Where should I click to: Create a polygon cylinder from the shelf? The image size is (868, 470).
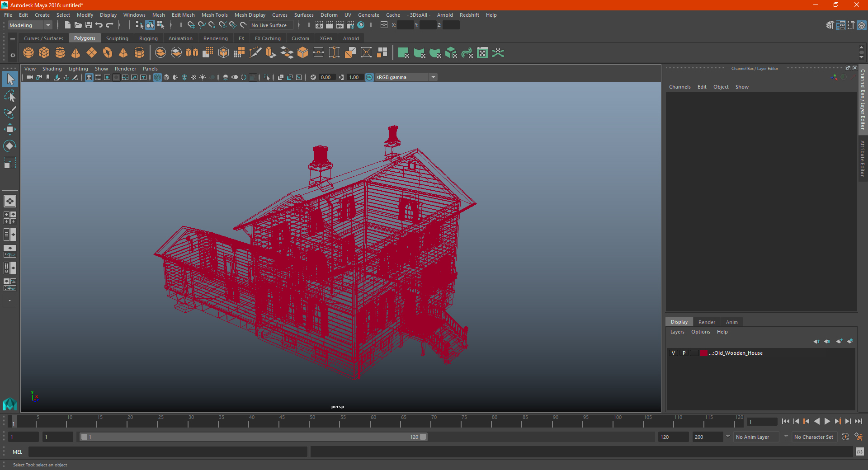60,53
